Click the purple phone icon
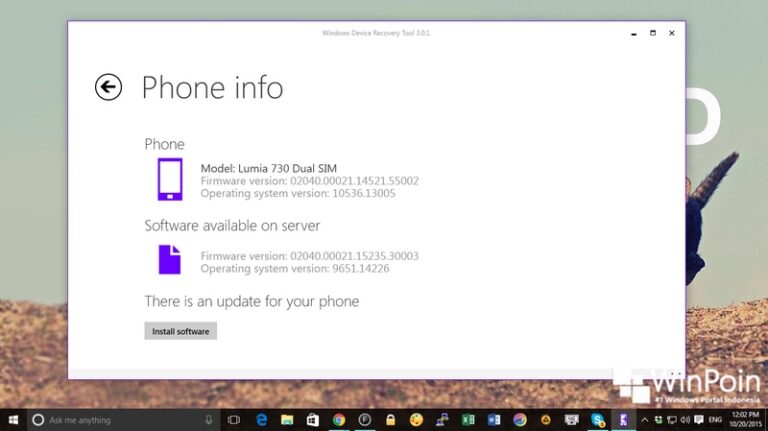 click(x=170, y=179)
